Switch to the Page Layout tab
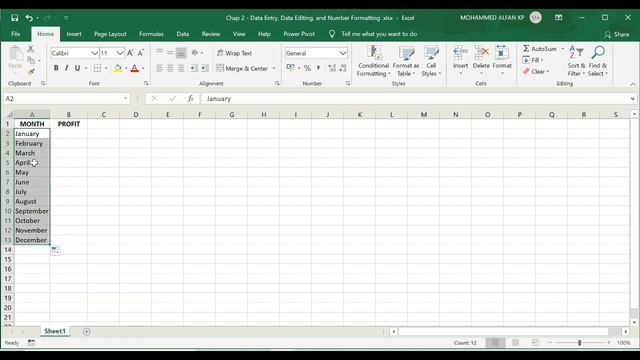This screenshot has width=640, height=360. click(110, 34)
